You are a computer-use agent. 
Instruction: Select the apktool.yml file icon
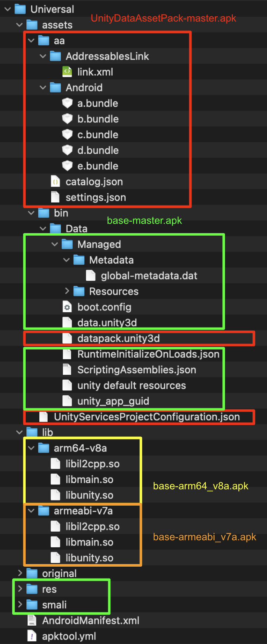click(32, 636)
